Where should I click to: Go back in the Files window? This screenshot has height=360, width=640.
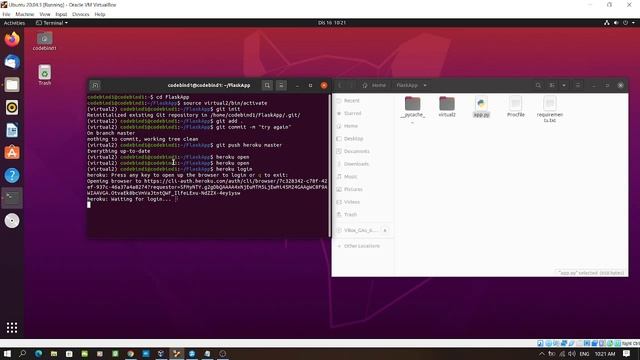(340, 85)
